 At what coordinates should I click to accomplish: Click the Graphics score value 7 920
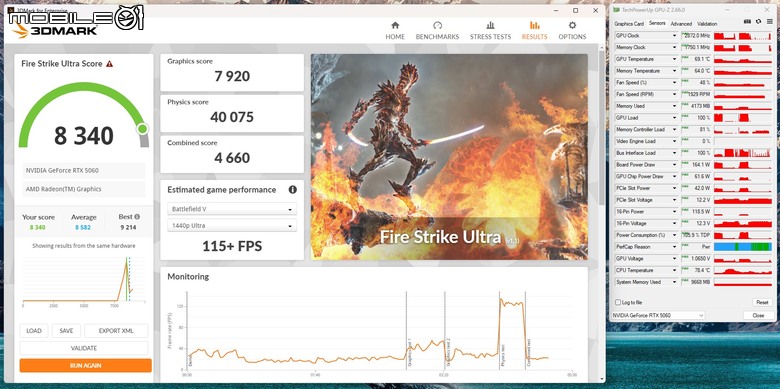tap(232, 76)
